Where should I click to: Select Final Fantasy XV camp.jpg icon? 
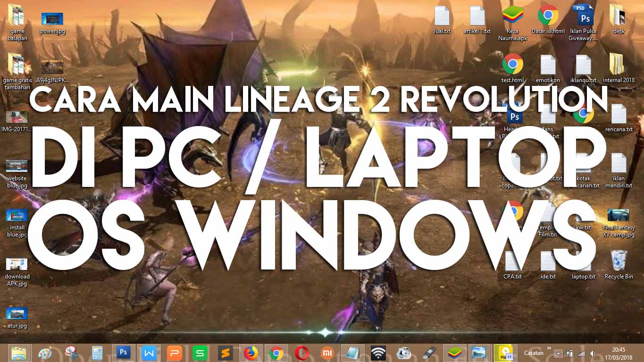coord(619,223)
